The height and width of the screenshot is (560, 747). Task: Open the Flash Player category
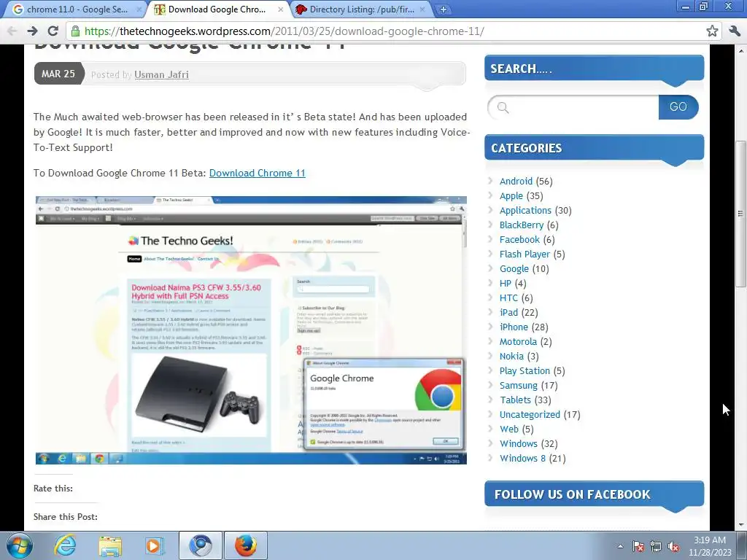[x=525, y=254]
